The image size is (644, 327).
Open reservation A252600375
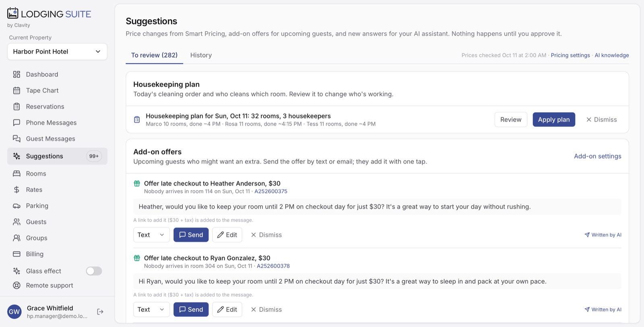[x=271, y=191]
